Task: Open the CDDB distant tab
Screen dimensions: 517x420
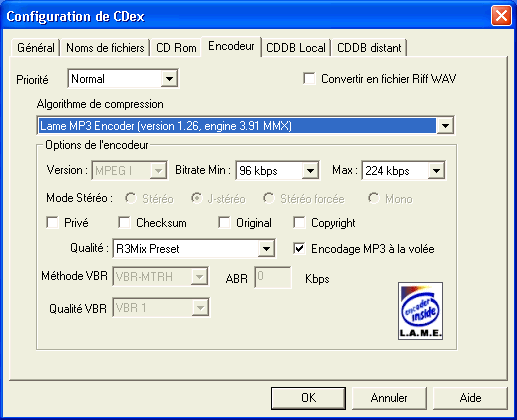Action: tap(369, 48)
